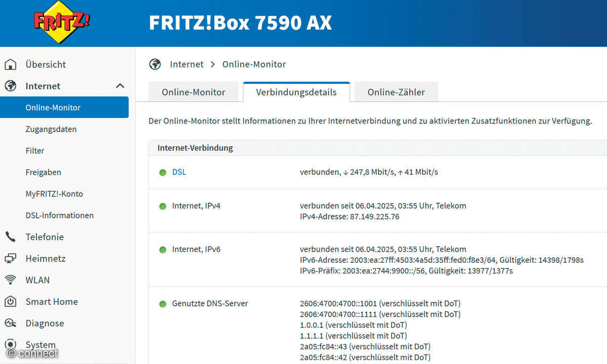Click DNS entry 2a05:fc84::43
This screenshot has height=364, width=607.
365,347
